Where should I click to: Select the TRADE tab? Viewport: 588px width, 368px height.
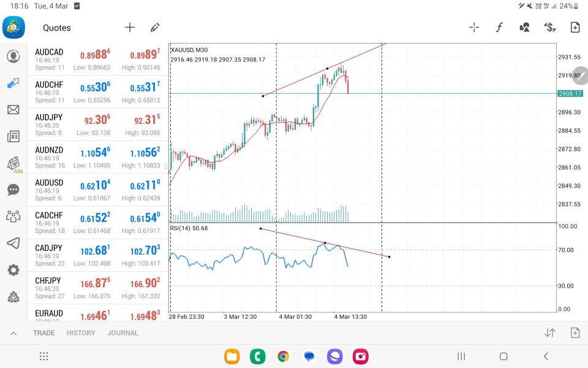(x=44, y=333)
